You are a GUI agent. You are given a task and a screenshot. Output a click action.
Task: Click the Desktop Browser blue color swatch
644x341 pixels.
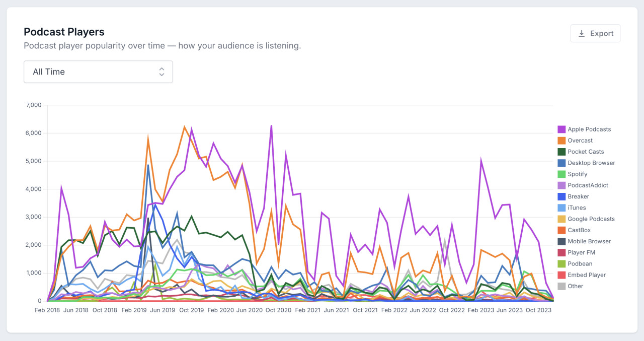click(561, 163)
